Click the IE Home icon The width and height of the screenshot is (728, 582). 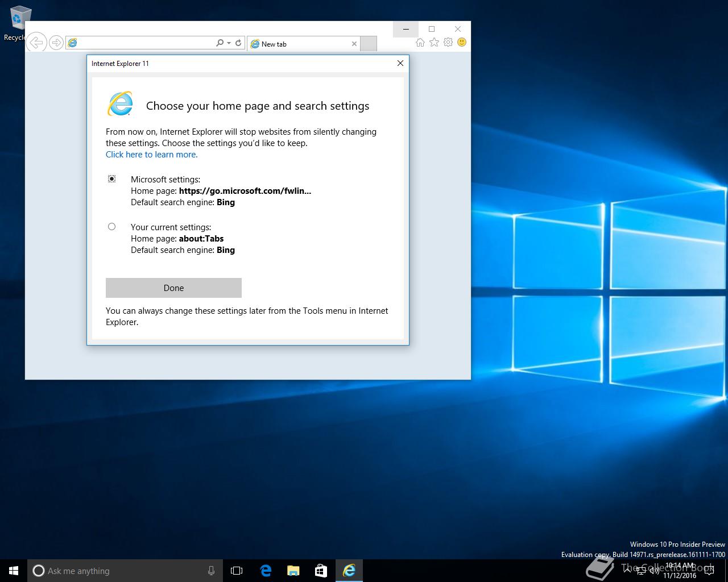[420, 43]
